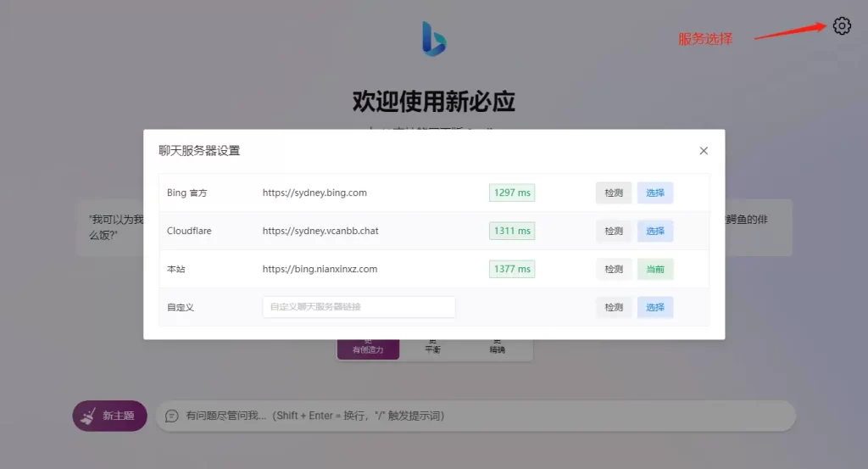
Task: Click the chat bubble icon in input box
Action: point(171,416)
